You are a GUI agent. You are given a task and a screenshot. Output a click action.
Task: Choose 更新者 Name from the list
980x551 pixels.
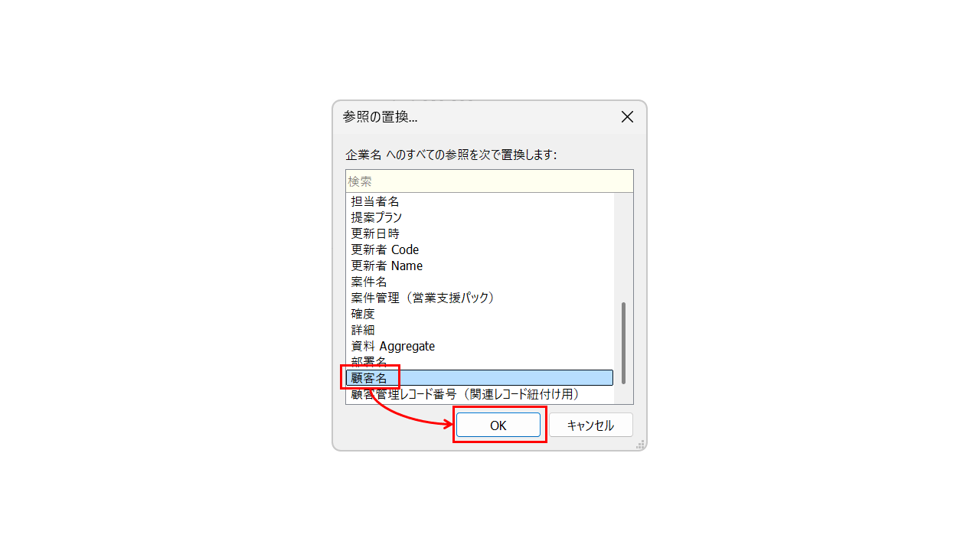480,266
